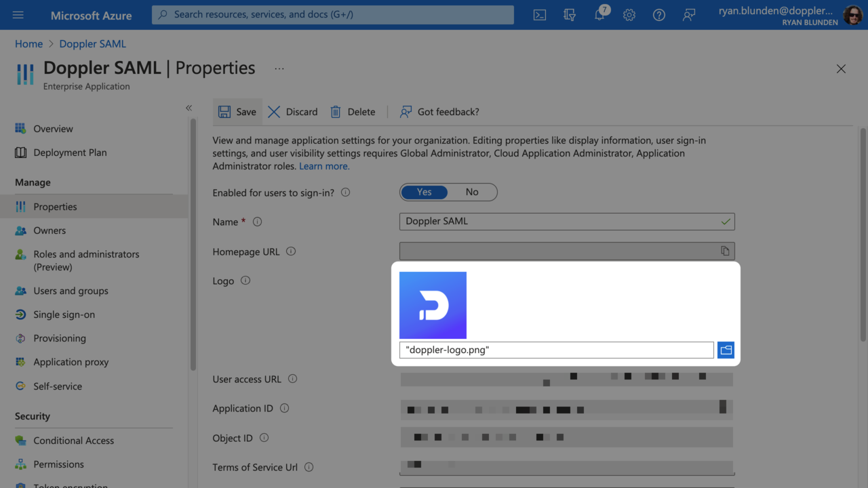Viewport: 868px width, 488px height.
Task: Click the User access URL field
Action: 567,379
